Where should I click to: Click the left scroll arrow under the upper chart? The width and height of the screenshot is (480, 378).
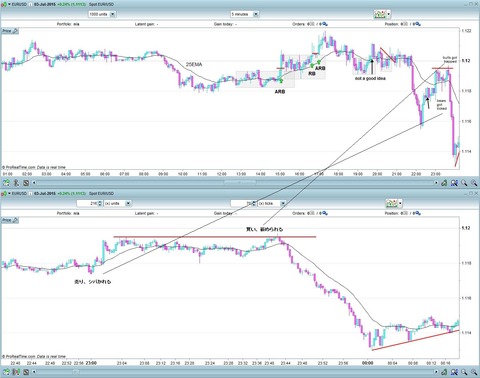coord(34,183)
